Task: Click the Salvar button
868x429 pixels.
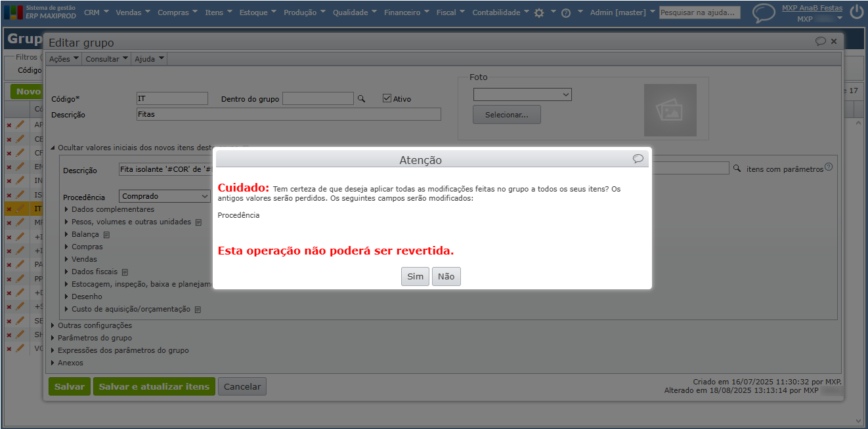Action: point(69,386)
